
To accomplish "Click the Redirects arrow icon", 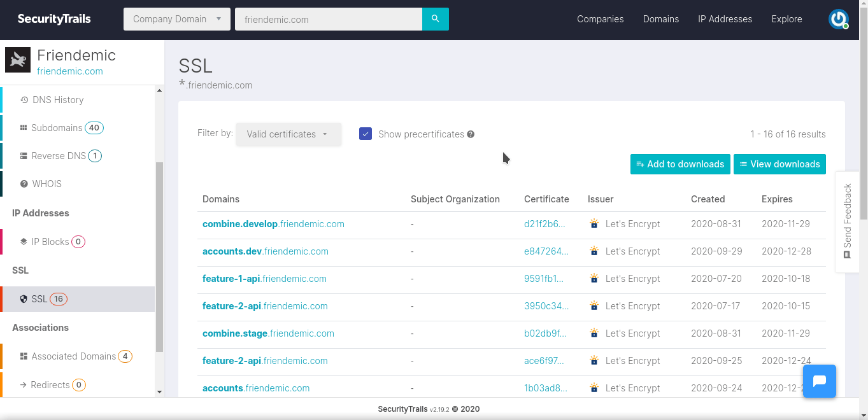I will (24, 385).
